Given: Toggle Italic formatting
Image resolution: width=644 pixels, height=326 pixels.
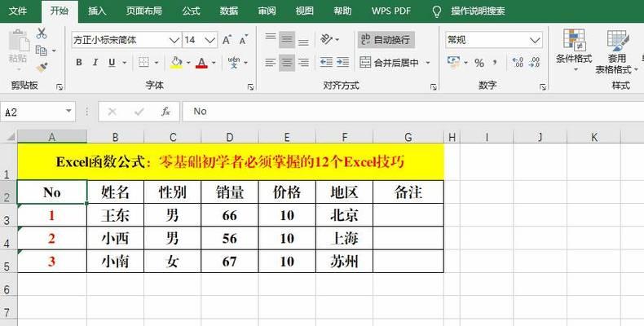Looking at the screenshot, I should [95, 63].
